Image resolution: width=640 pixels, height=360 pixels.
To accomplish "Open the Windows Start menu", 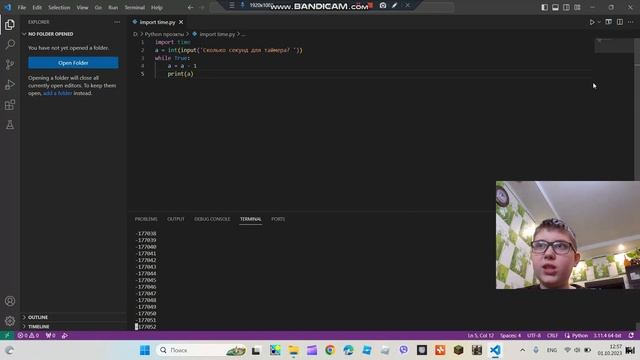I will pyautogui.click(x=144, y=350).
